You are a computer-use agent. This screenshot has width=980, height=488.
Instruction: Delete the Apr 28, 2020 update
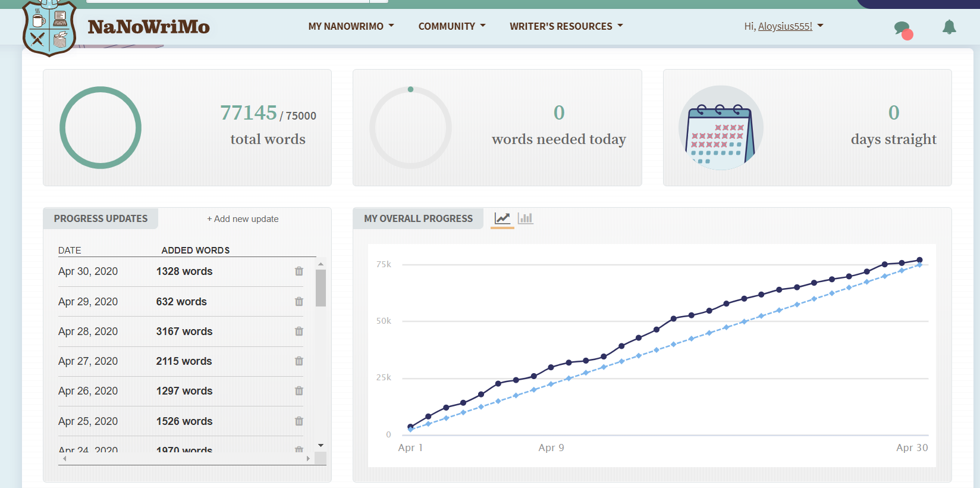click(299, 331)
